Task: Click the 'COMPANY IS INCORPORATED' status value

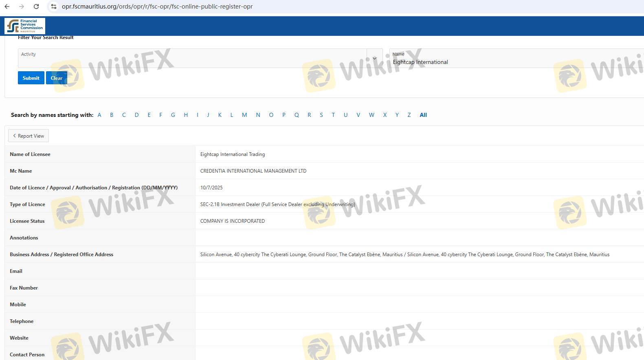Action: tap(233, 221)
